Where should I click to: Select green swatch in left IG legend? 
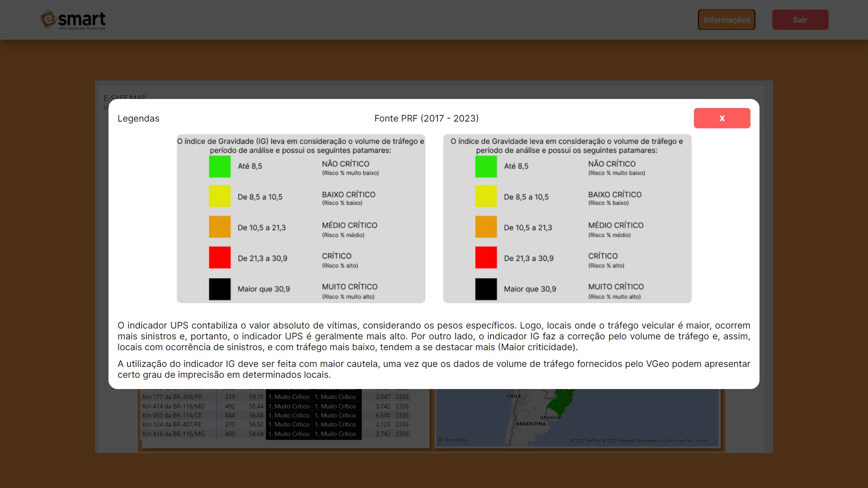220,166
